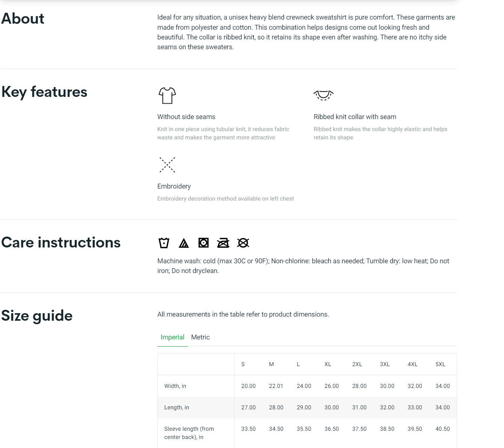Click the machine wash cold care icon
Image resolution: width=504 pixels, height=448 pixels.
point(164,243)
